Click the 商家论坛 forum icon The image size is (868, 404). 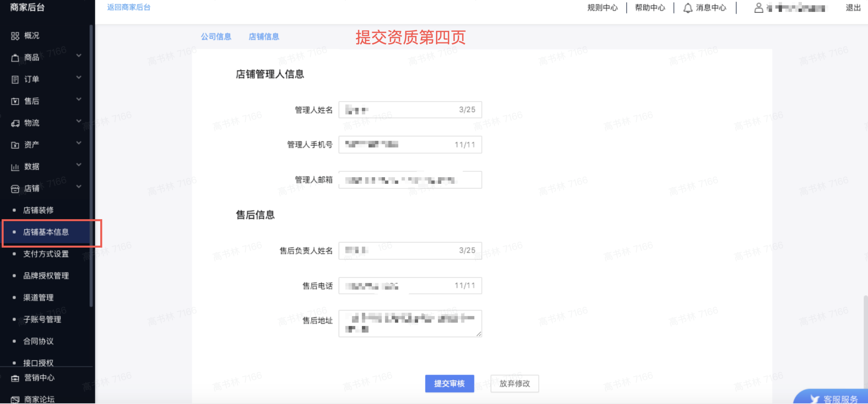(15, 400)
